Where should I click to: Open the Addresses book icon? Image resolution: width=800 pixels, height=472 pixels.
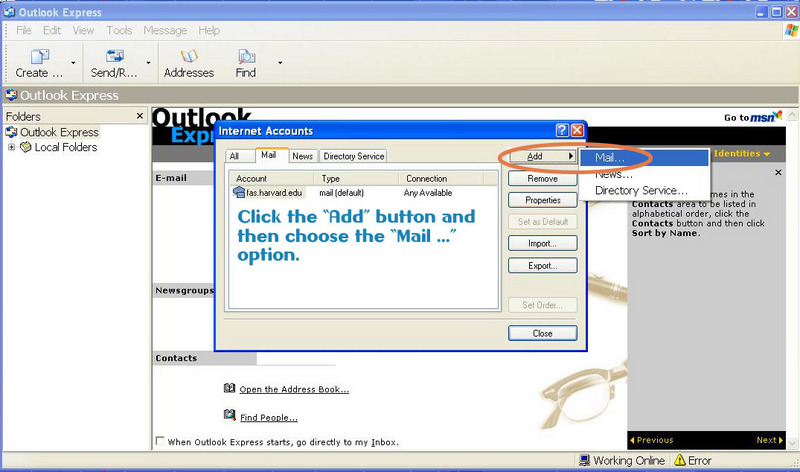click(x=189, y=57)
